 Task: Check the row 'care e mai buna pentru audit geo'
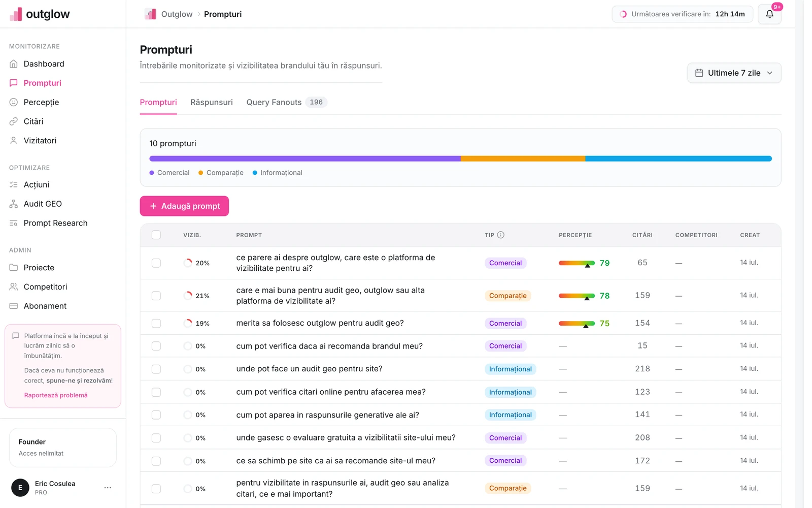pos(156,296)
